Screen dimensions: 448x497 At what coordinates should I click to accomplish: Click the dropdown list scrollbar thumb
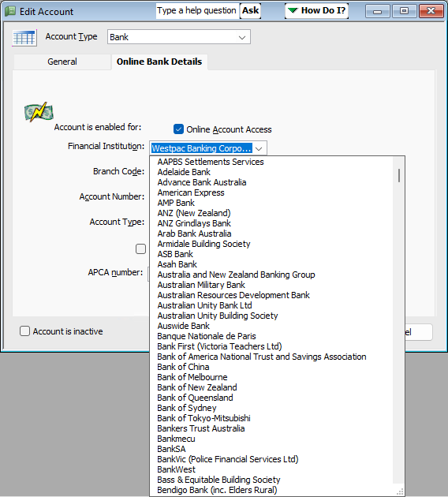(399, 175)
